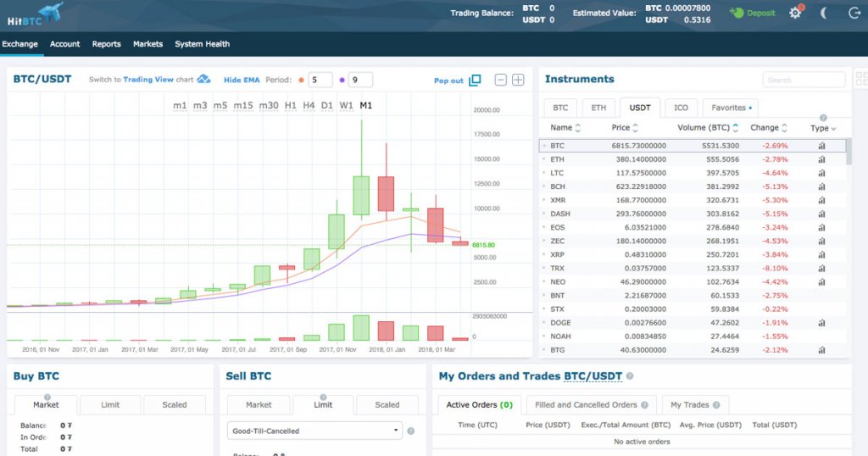Open the Exchange menu
This screenshot has width=868, height=456.
pos(20,44)
